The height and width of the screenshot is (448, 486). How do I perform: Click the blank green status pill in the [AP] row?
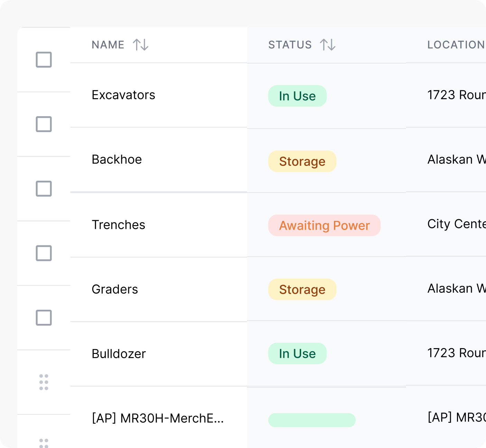tap(312, 420)
